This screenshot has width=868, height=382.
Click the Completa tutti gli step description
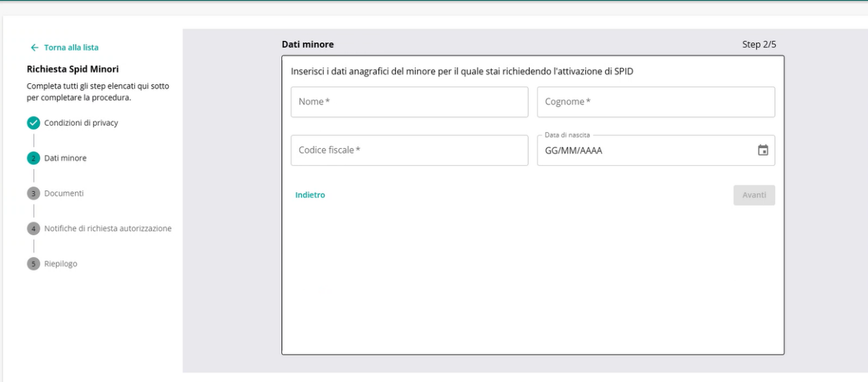[98, 91]
